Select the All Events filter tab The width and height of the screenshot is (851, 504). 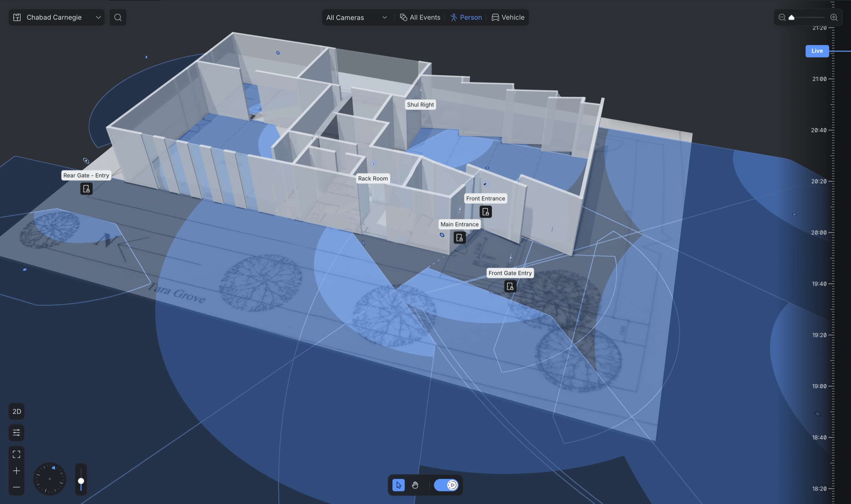420,17
